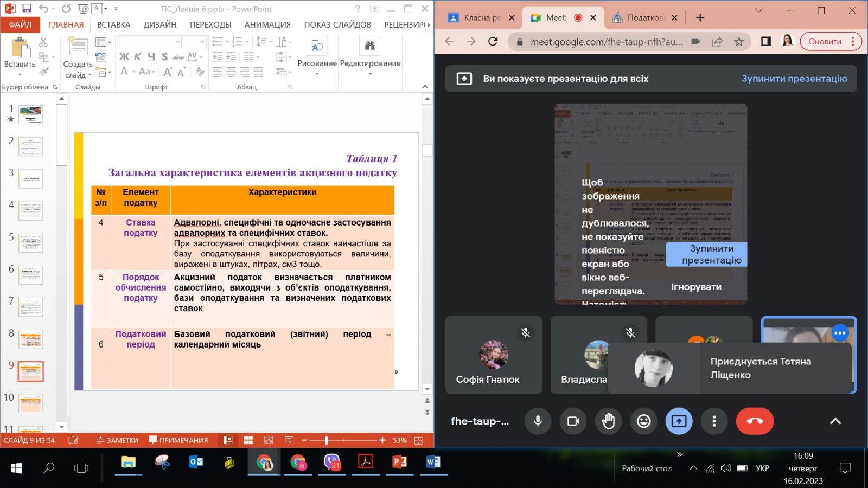The height and width of the screenshot is (488, 868).
Task: Start slideshow from status bar icon
Action: 289,440
